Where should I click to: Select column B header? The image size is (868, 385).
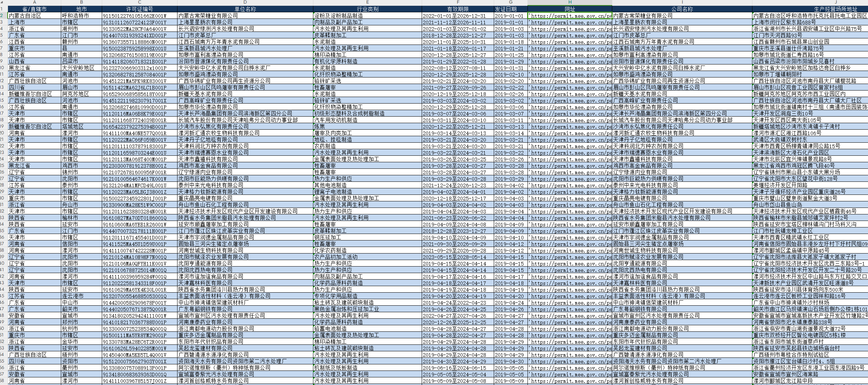coord(82,3)
